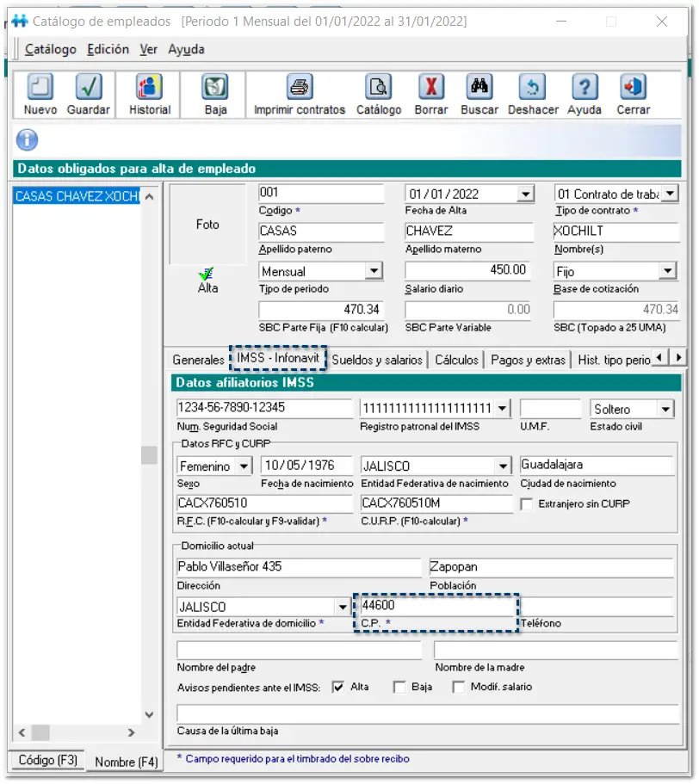Click the U.M.F. field
This screenshot has height=784, width=699.
(550, 409)
